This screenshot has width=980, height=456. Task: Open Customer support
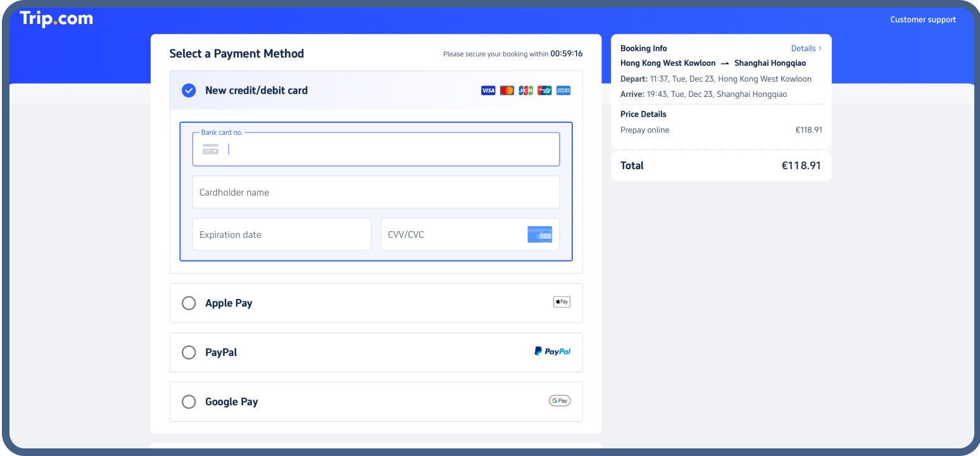tap(922, 20)
